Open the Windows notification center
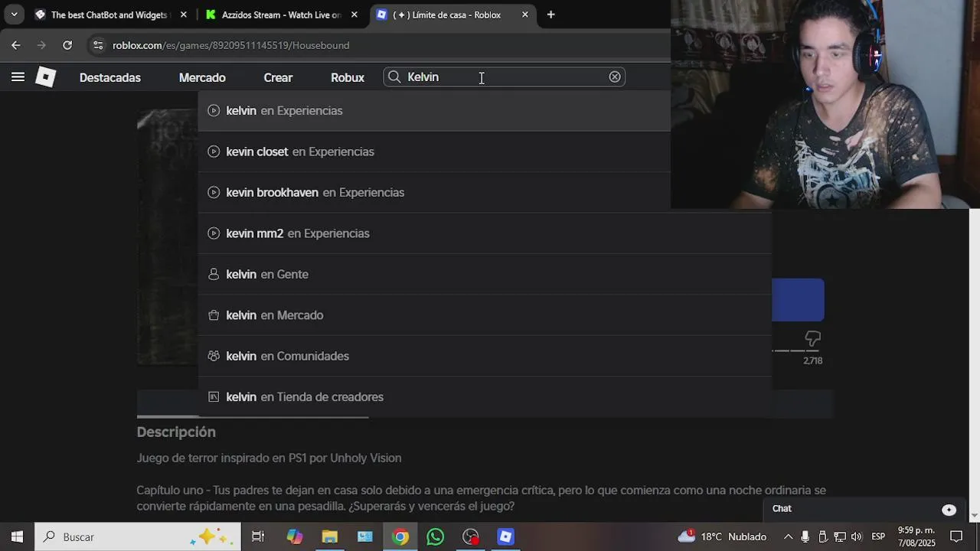980x551 pixels. tap(956, 536)
